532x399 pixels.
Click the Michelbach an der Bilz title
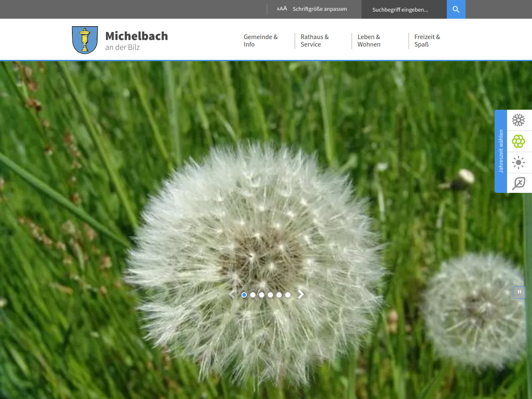point(136,41)
